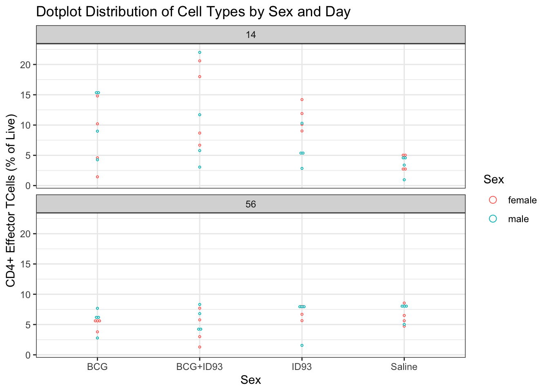Click the Saline x-axis tick label
This screenshot has width=549, height=392.
pyautogui.click(x=404, y=367)
